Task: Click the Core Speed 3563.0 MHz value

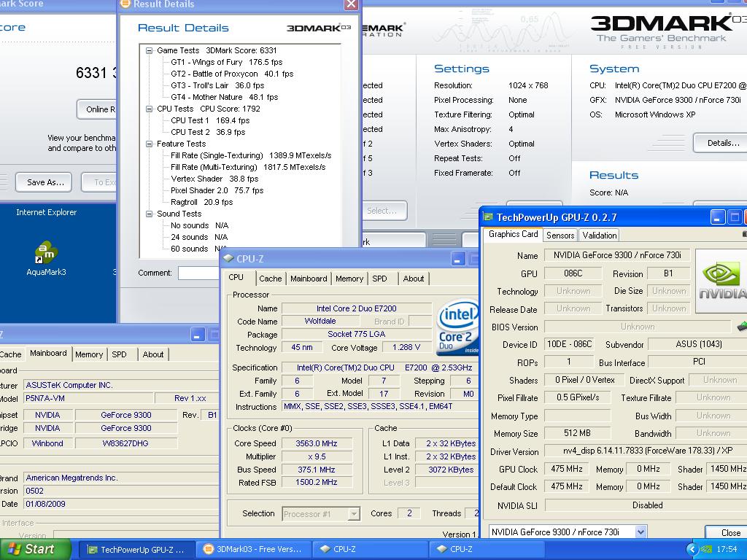Action: 317,443
